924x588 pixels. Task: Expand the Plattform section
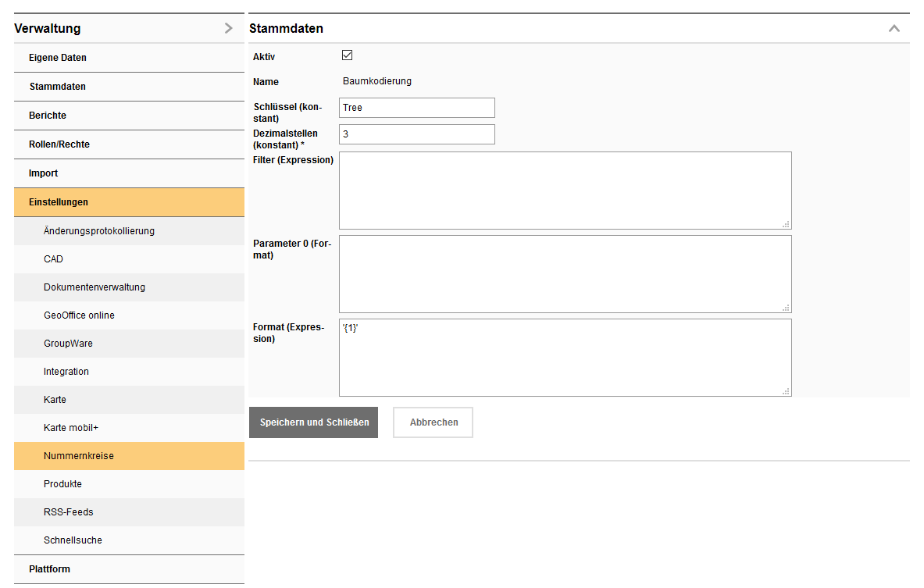pos(49,569)
